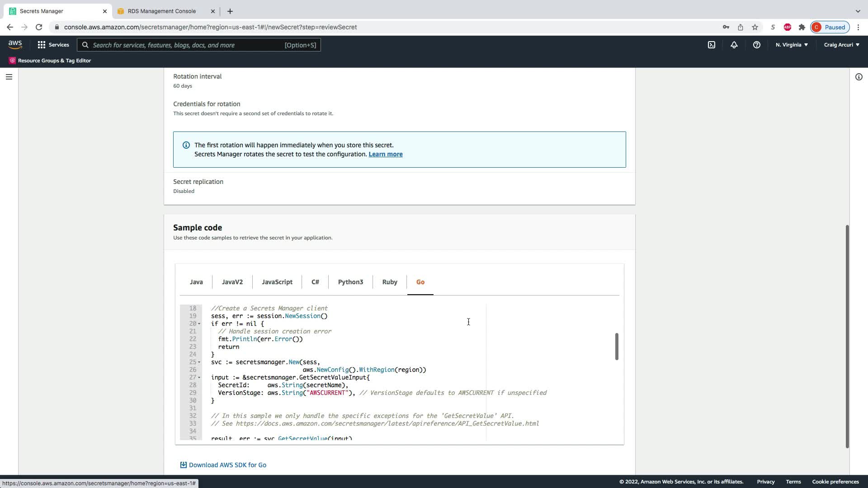
Task: Open left hamburger navigation menu
Action: click(9, 77)
